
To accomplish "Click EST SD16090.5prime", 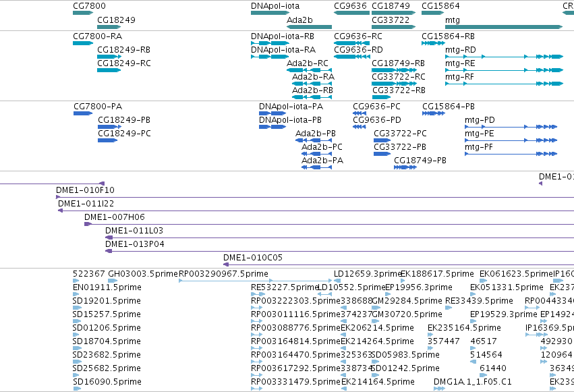I will point(77,389).
